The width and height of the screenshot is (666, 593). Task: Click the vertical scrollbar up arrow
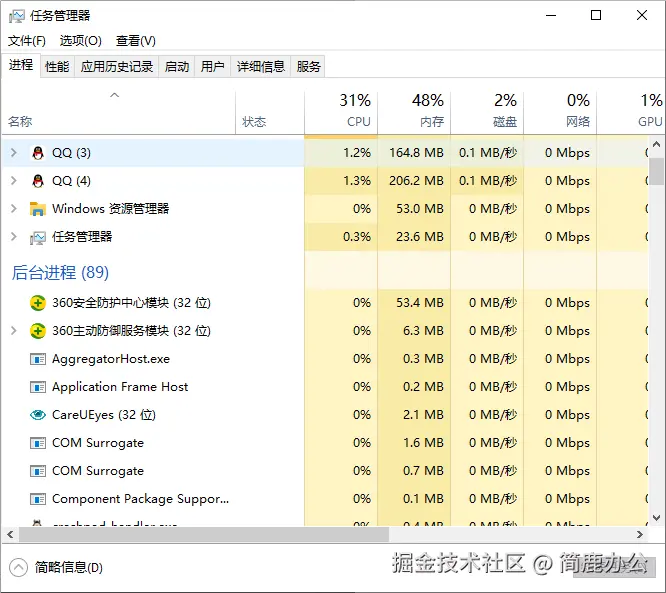click(656, 144)
